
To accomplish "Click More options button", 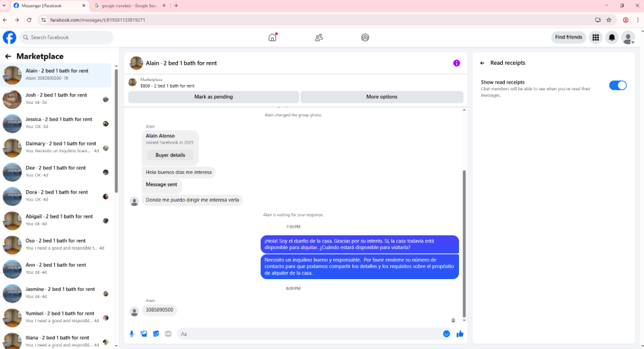I will [382, 97].
